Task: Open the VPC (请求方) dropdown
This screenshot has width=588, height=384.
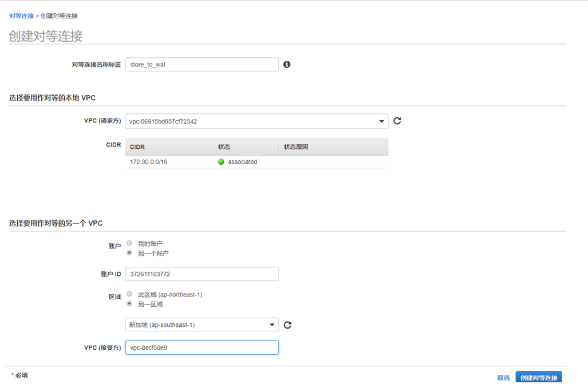Action: [256, 121]
